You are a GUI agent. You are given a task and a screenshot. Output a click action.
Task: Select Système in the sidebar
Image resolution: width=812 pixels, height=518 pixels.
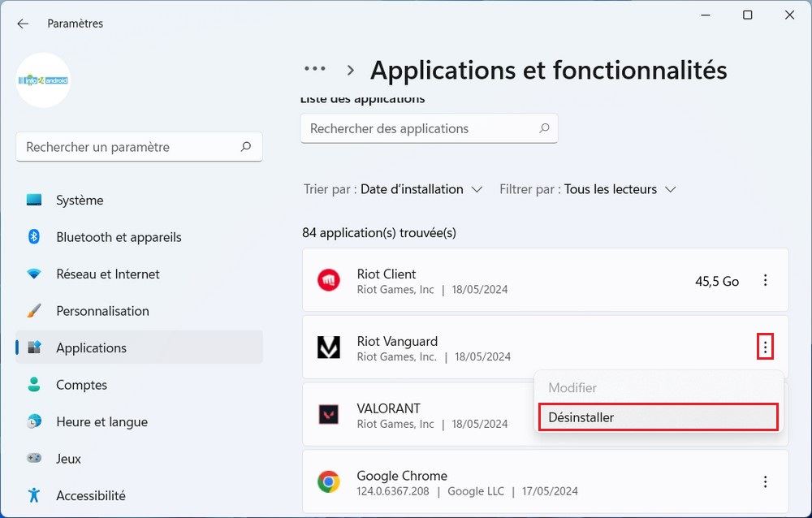click(78, 200)
